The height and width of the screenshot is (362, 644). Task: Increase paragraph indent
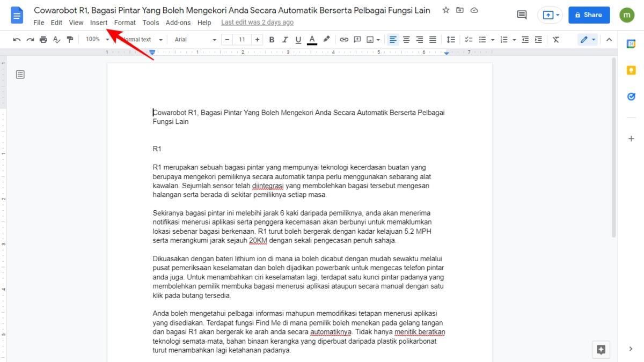(x=538, y=40)
